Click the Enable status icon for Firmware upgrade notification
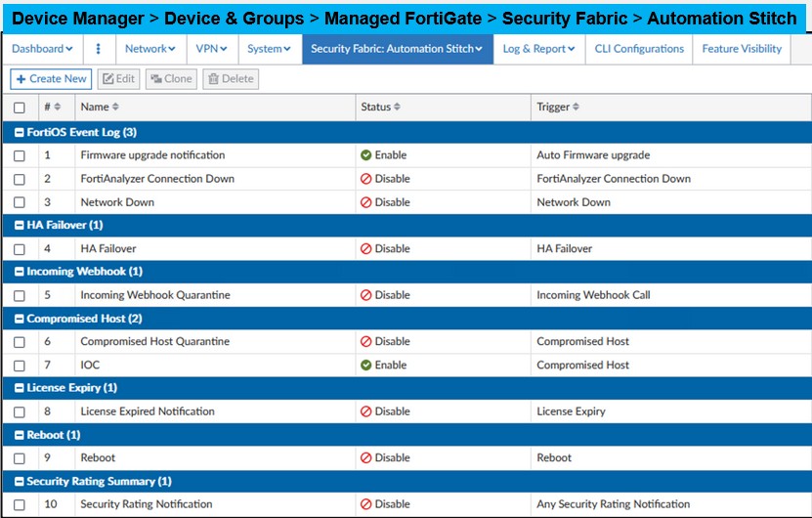The height and width of the screenshot is (518, 812). (x=366, y=154)
